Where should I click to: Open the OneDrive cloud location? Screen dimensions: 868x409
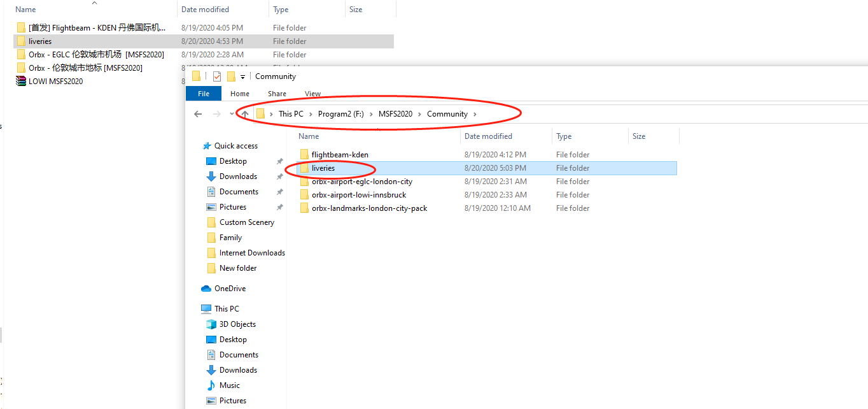pyautogui.click(x=230, y=289)
